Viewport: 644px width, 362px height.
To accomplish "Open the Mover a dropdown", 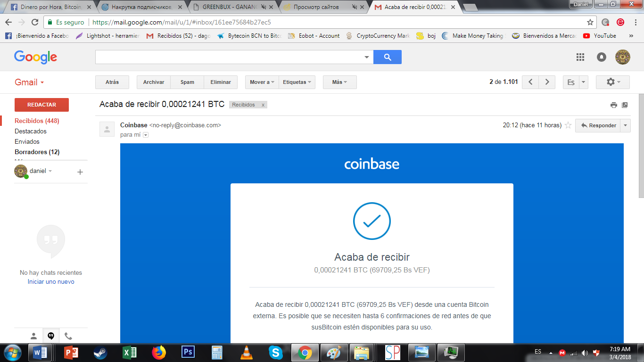I will [x=262, y=82].
